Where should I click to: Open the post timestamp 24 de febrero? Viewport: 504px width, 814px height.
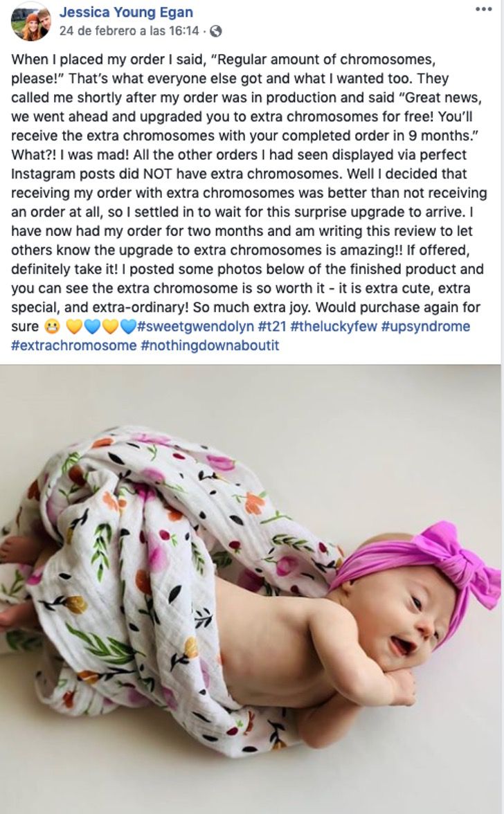point(129,31)
